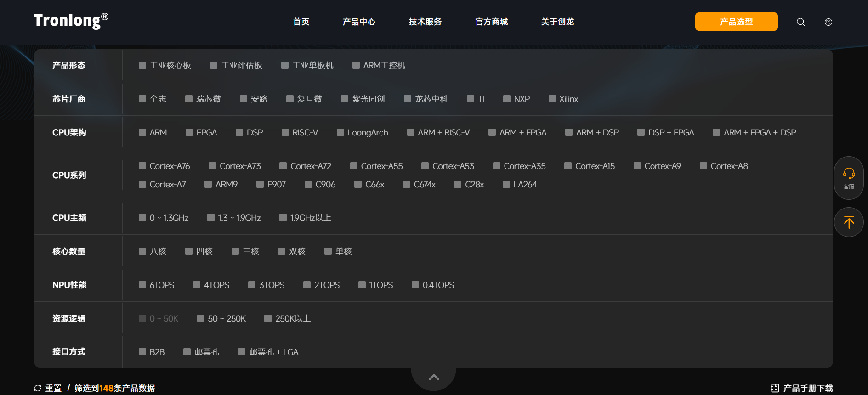Select the Cortex-A53 checkbox

click(425, 166)
